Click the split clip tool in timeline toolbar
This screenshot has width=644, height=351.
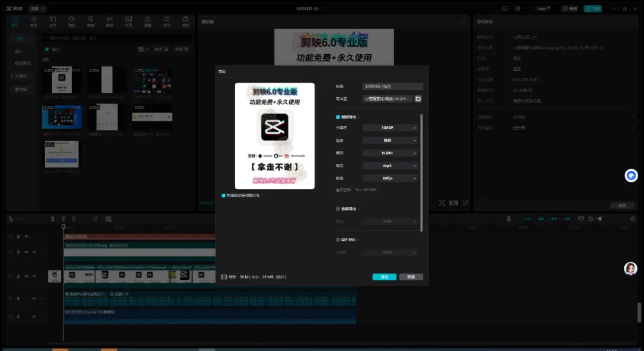(x=52, y=219)
